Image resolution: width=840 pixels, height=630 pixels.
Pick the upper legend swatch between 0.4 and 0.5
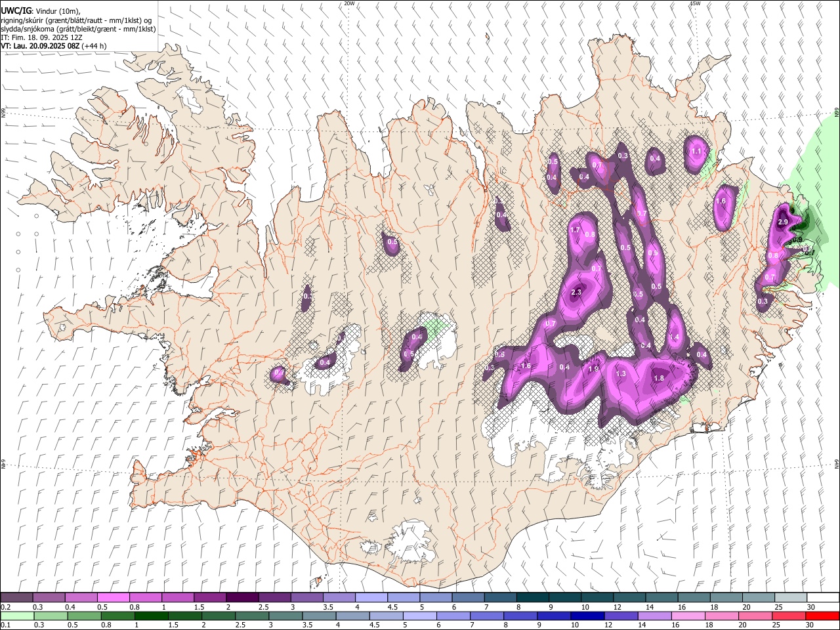click(81, 597)
